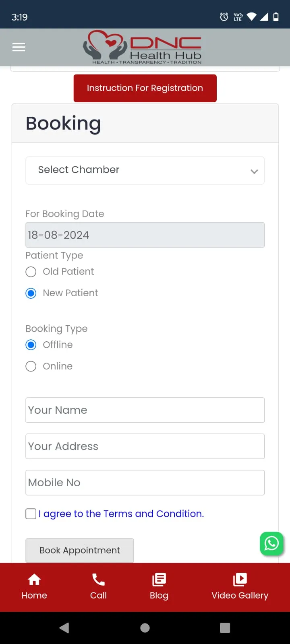Open the Video Gallery icon
The image size is (290, 644).
[240, 580]
